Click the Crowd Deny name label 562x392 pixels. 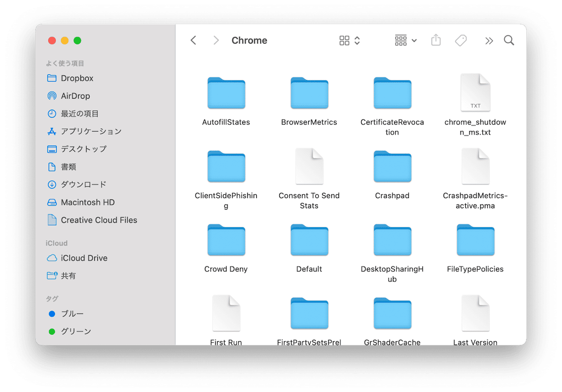226,269
